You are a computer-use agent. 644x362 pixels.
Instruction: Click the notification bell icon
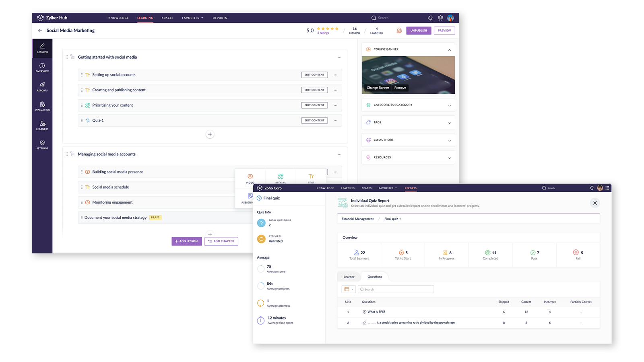click(430, 18)
